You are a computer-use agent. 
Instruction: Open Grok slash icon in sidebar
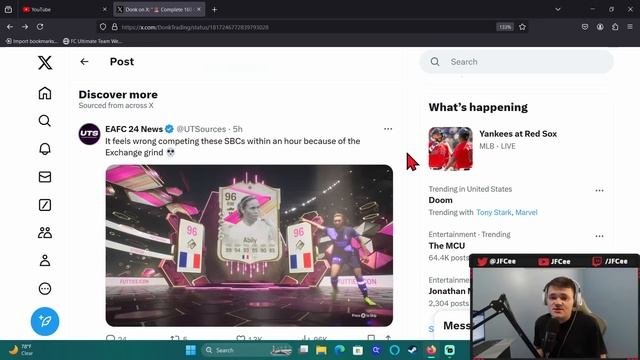click(45, 205)
